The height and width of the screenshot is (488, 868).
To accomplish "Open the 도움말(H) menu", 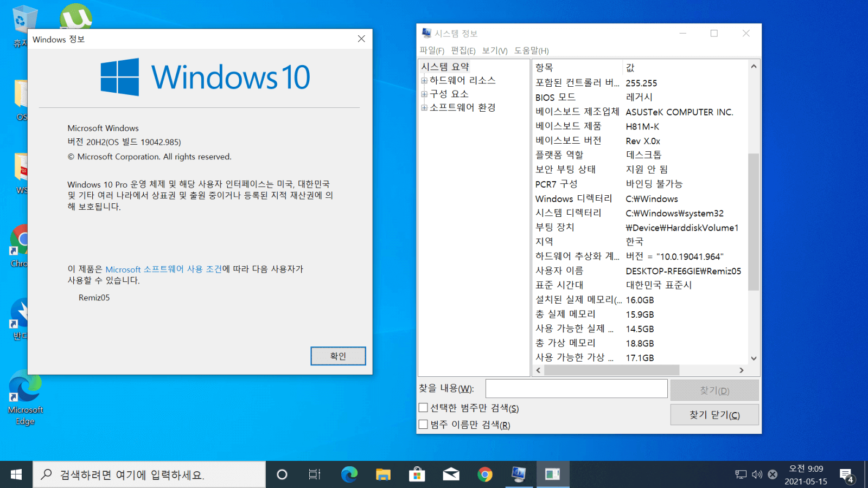I will [532, 50].
